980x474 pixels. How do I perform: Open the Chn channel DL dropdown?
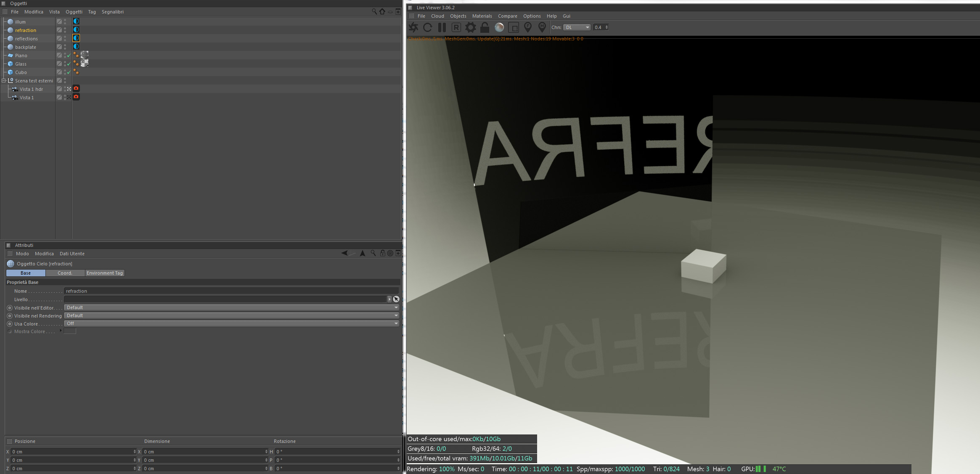tap(577, 27)
